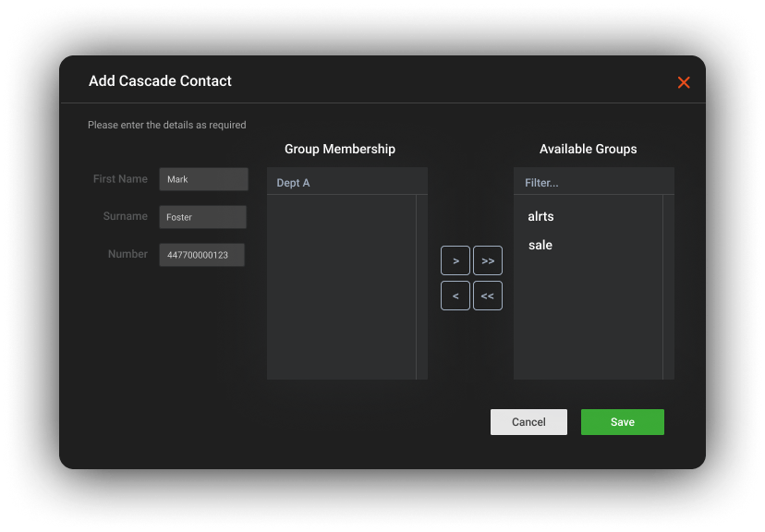Select the alrts group in Available Groups
This screenshot has width=765, height=532.
(540, 217)
